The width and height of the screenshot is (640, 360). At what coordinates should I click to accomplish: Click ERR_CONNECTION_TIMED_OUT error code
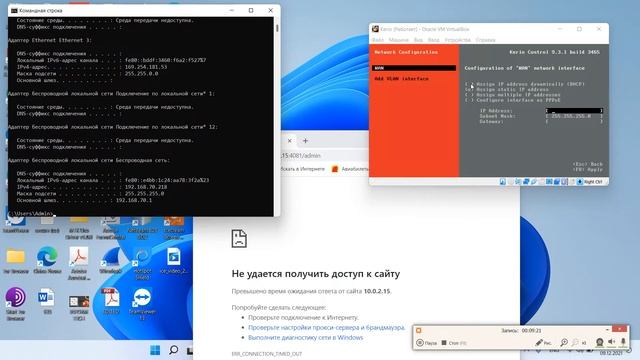[267, 354]
